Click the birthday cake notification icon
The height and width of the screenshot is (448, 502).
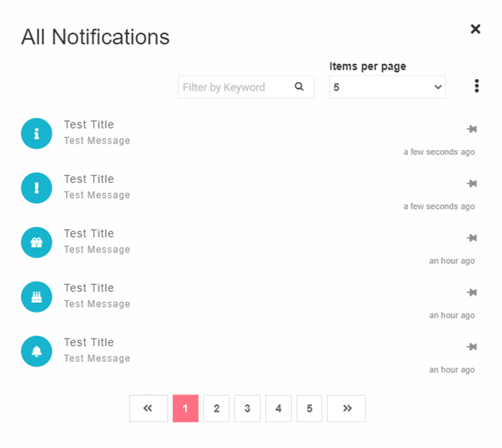tap(37, 297)
